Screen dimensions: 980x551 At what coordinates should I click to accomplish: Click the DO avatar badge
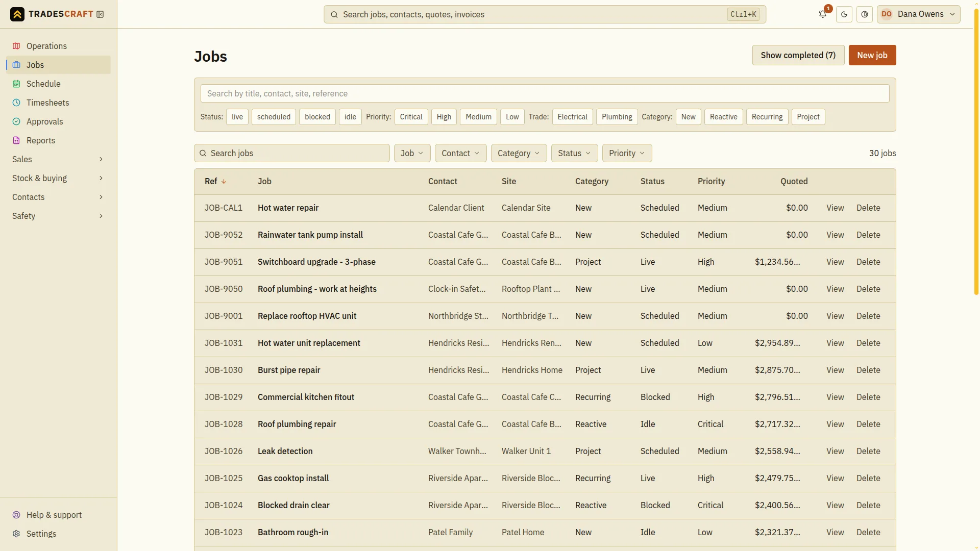887,14
